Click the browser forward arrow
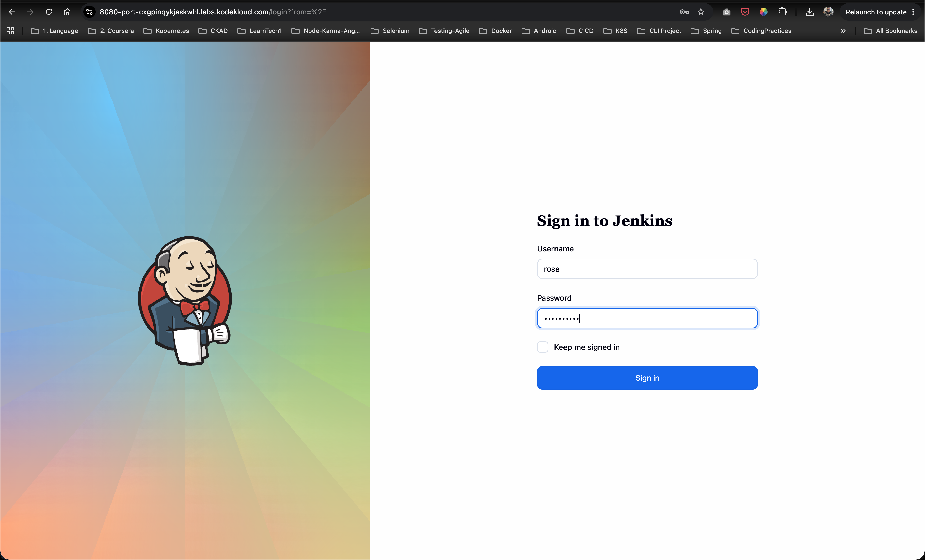925x560 pixels. point(30,12)
